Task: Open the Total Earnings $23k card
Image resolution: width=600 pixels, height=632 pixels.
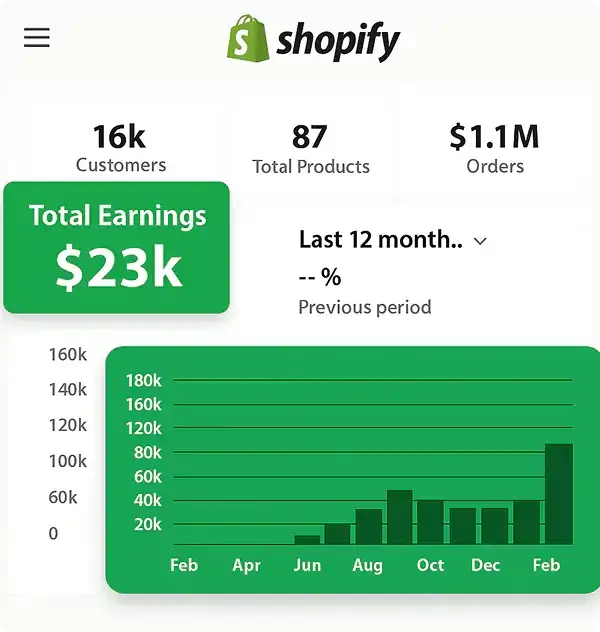Action: click(x=117, y=247)
